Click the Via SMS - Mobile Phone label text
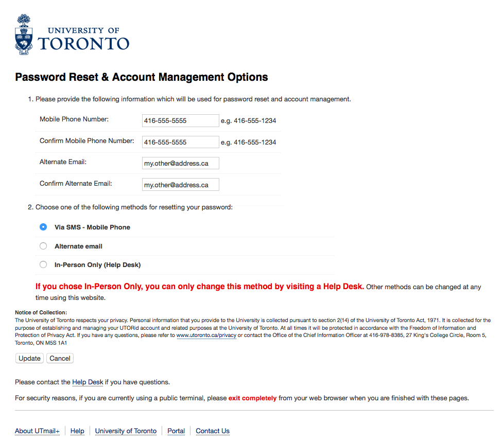The image size is (504, 443). 92,227
